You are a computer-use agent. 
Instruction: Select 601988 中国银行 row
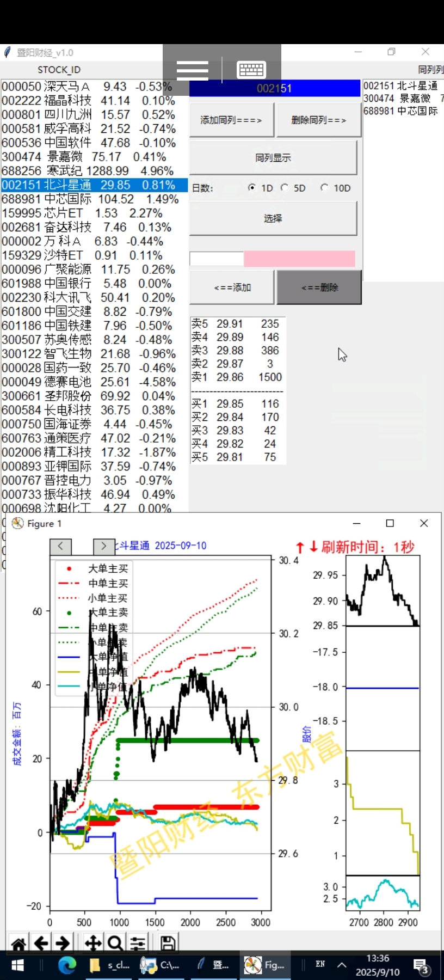94,284
